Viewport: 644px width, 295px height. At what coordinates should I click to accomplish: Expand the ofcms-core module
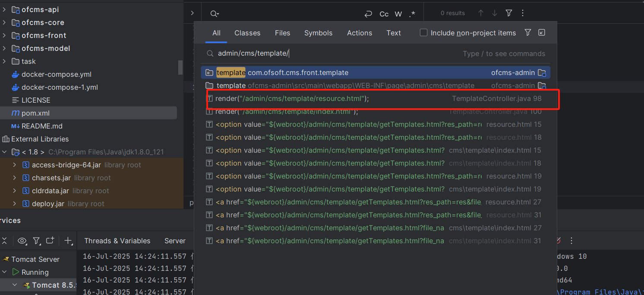pos(4,22)
